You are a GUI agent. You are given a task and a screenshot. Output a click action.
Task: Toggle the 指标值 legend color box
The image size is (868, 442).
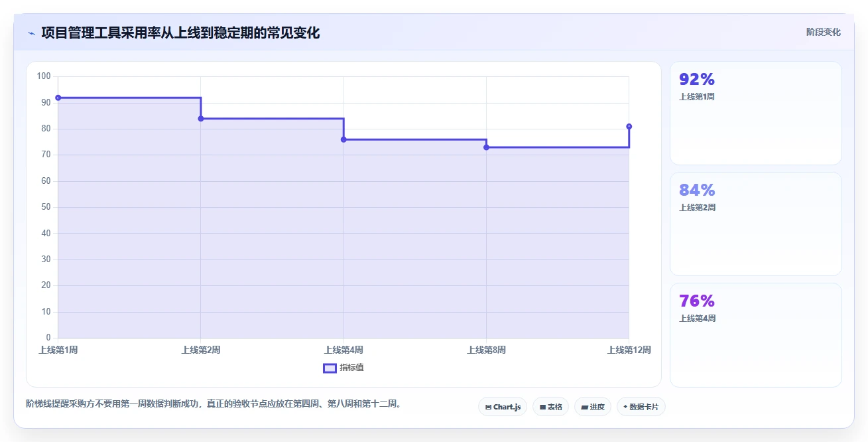pos(330,368)
